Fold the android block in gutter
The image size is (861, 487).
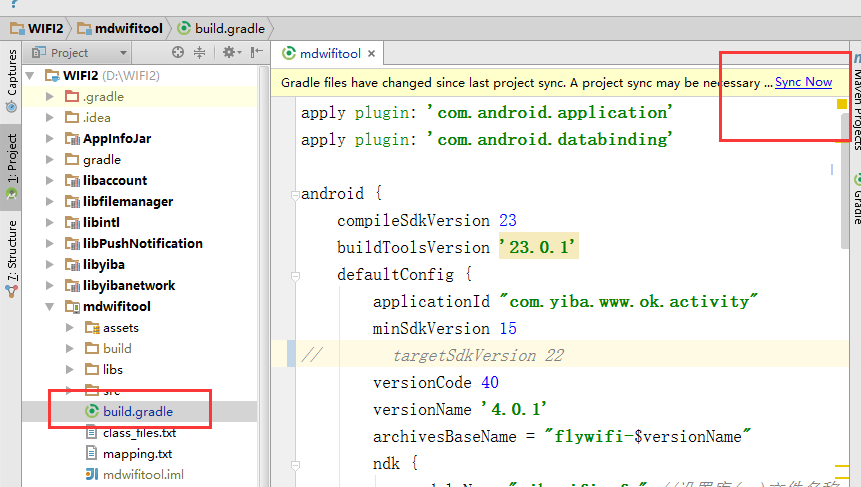[295, 194]
